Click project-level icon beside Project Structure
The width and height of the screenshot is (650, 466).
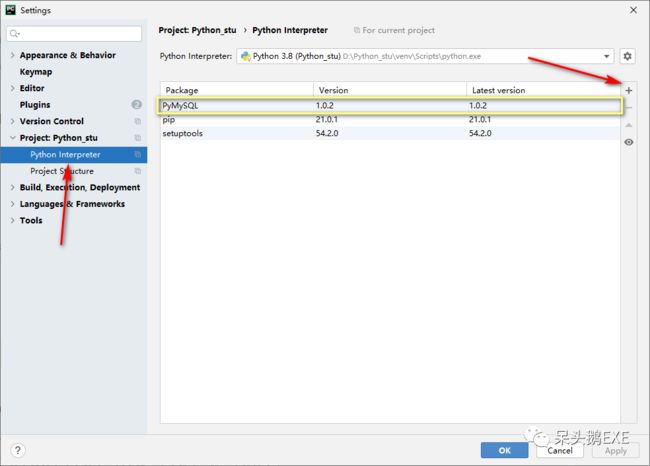138,171
